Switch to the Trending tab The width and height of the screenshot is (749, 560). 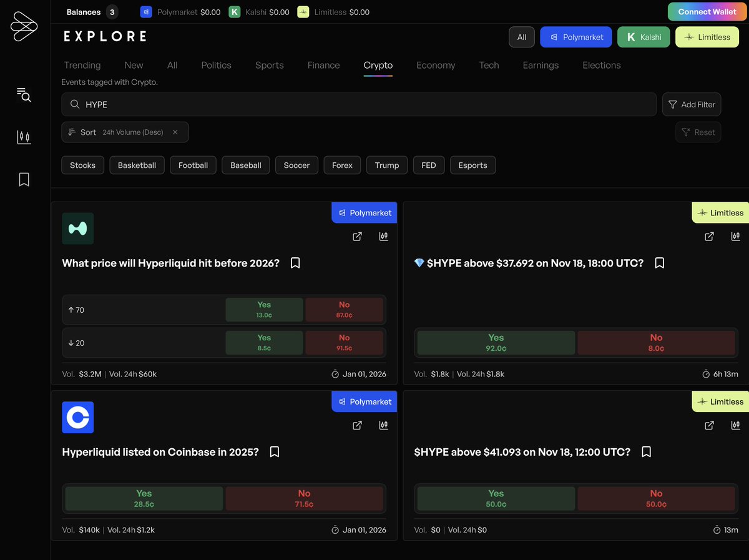click(x=82, y=65)
